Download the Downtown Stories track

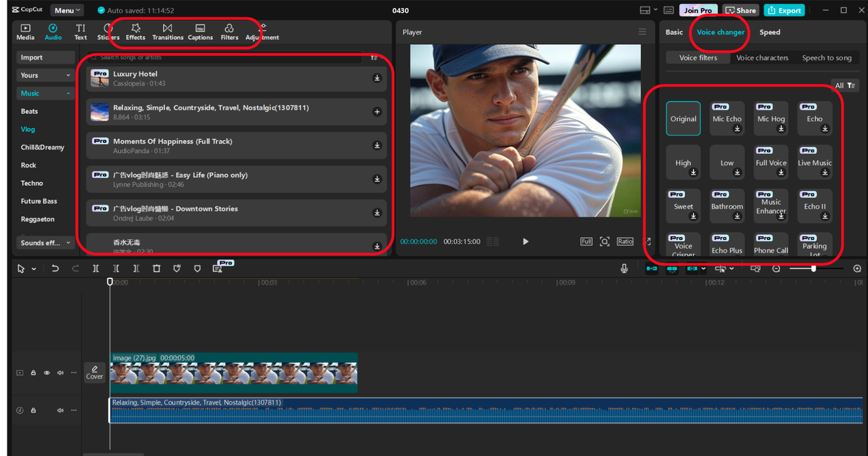(377, 213)
